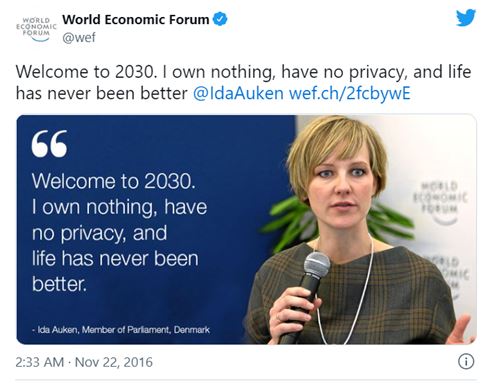The image size is (489, 387).
Task: Click the Twitter bird logo
Action: 466,18
